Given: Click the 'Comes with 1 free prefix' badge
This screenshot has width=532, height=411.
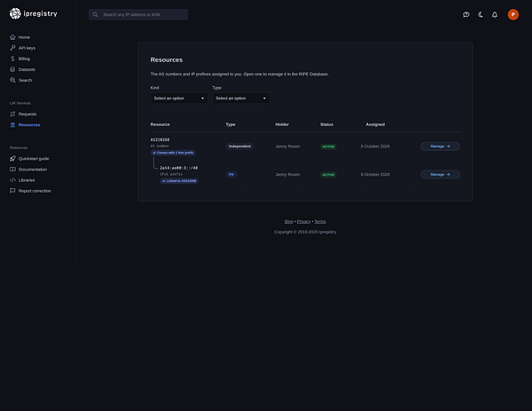Looking at the screenshot, I should coord(173,153).
